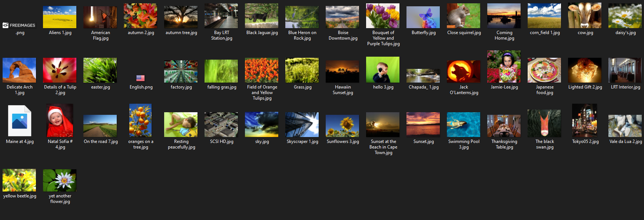Select the Sunset.jpg thumbnail
This screenshot has width=644, height=220.
pos(423,125)
